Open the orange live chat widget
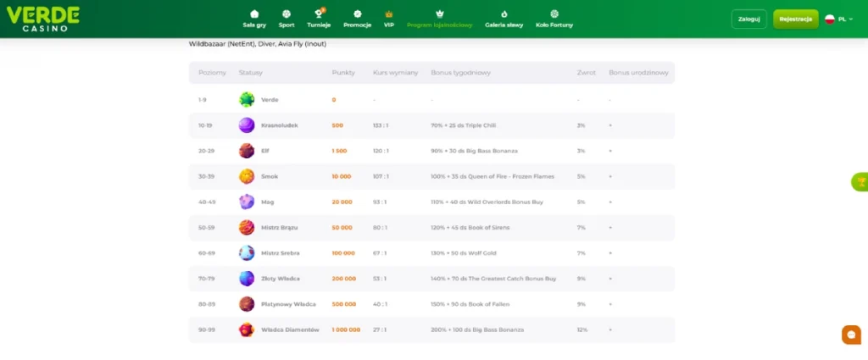 851,335
